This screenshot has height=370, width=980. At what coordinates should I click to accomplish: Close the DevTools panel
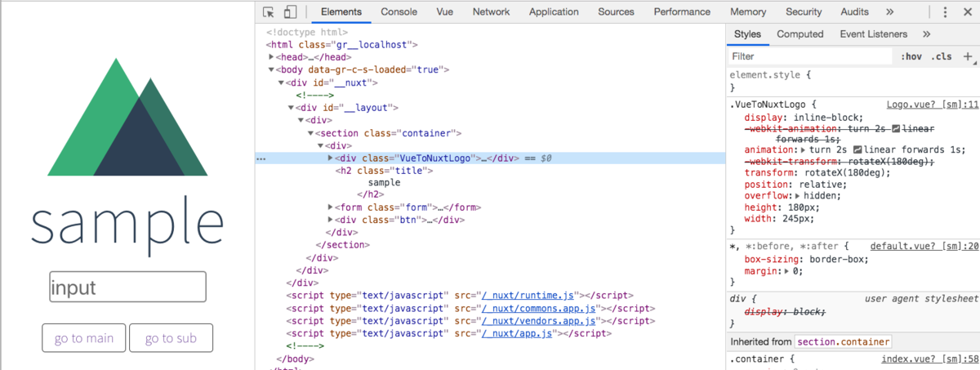pos(968,12)
